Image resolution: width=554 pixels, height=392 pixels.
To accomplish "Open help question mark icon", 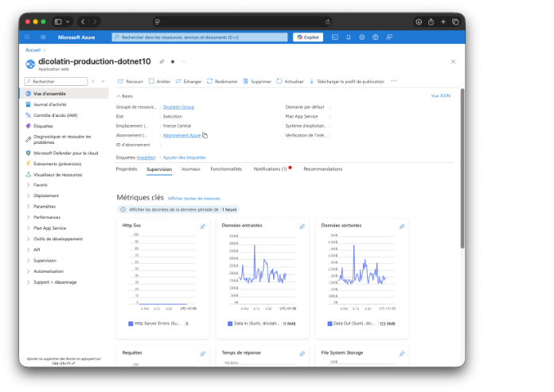I will (x=375, y=37).
